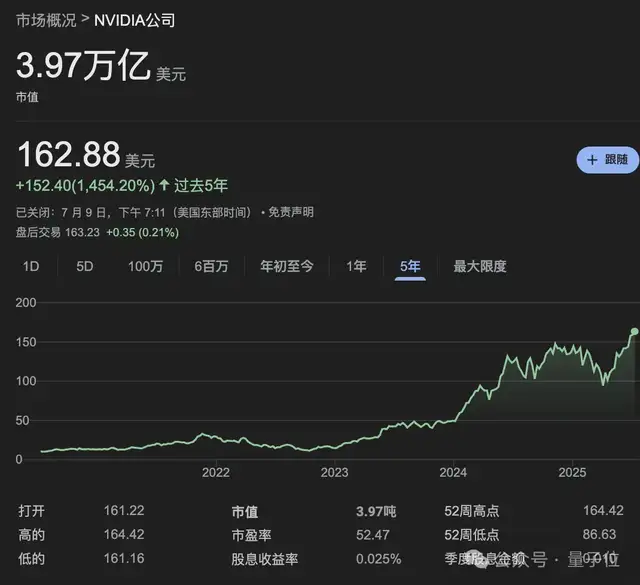Open the 免责声明 disclaimer link
The height and width of the screenshot is (585, 640).
coord(290,212)
